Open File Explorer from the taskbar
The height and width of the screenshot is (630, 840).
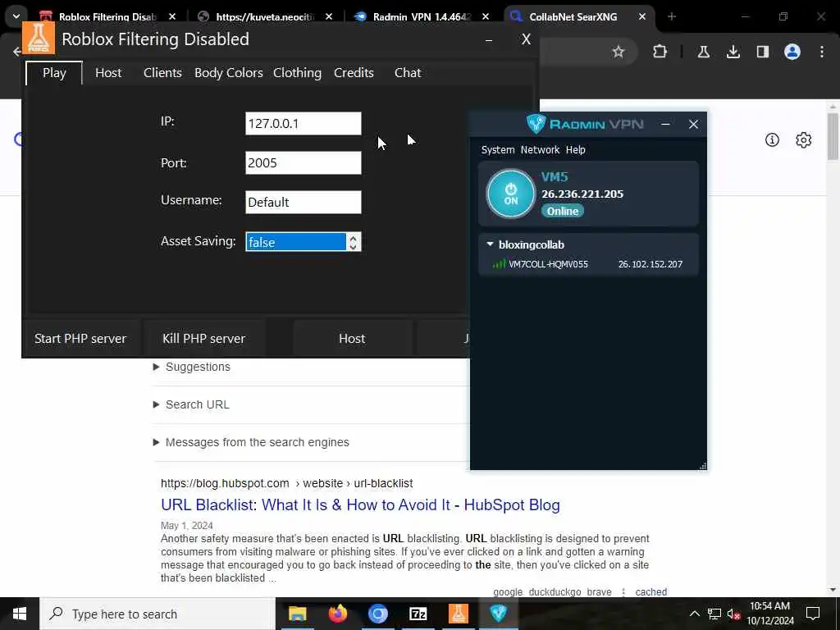(297, 614)
